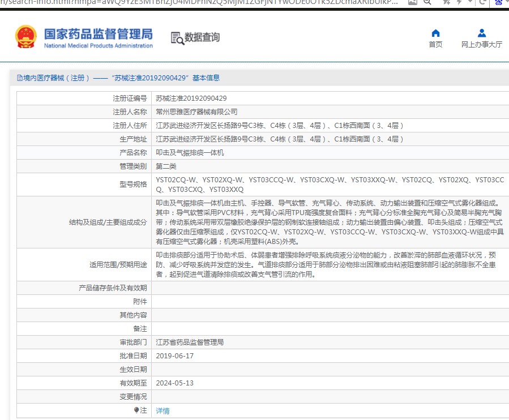This screenshot has width=509, height=420.
Task: Click the 有效期至 label
Action: [x=133, y=383]
